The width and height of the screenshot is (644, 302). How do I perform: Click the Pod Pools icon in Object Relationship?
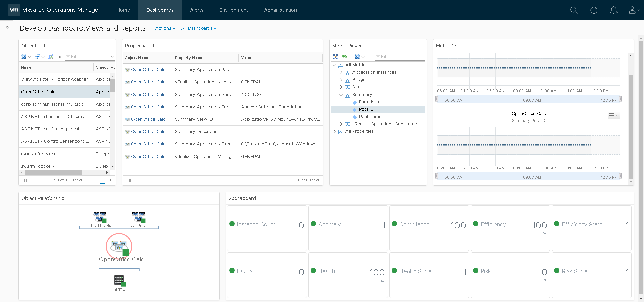coord(100,217)
